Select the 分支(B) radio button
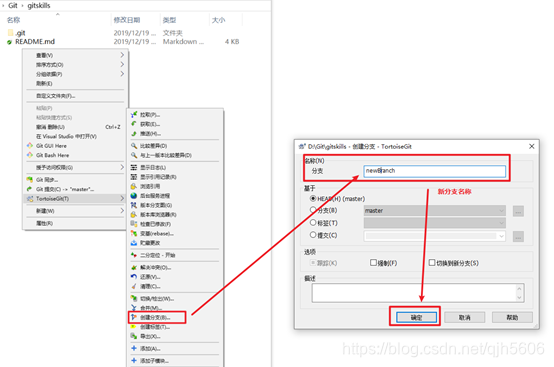554x367 pixels. pos(313,210)
